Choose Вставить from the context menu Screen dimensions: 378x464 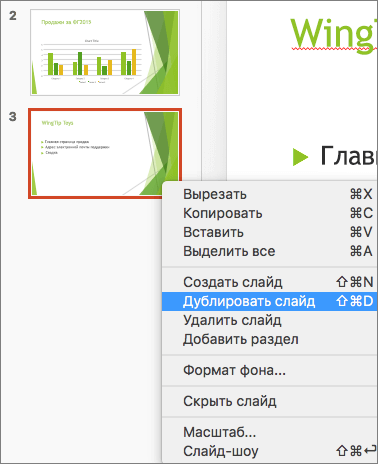[x=269, y=232]
